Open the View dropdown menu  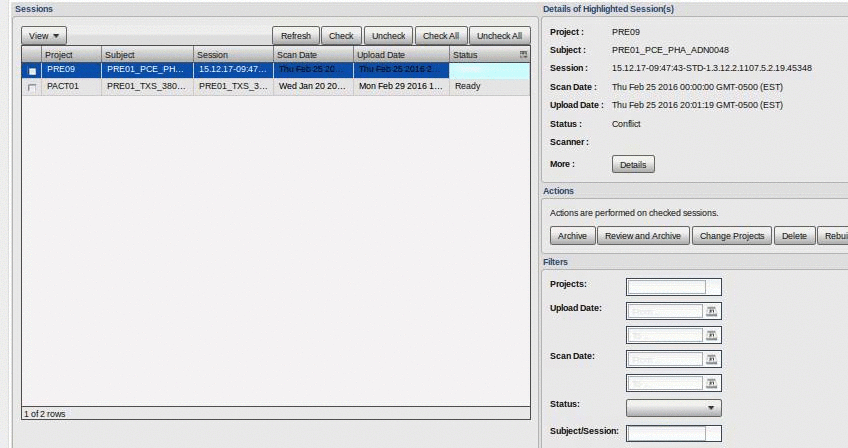click(x=44, y=36)
